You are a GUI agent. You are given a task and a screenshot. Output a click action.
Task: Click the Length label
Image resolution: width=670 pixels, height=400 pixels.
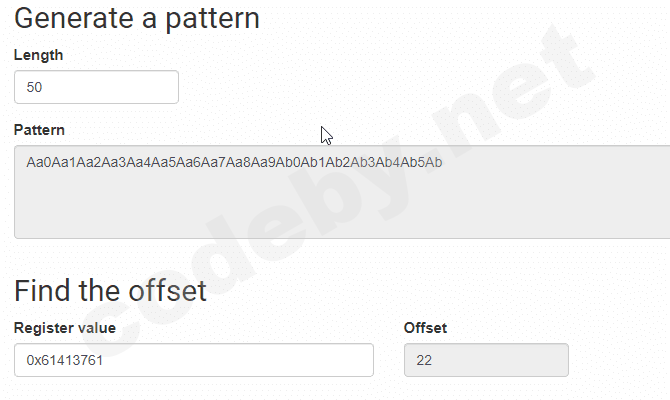(39, 55)
